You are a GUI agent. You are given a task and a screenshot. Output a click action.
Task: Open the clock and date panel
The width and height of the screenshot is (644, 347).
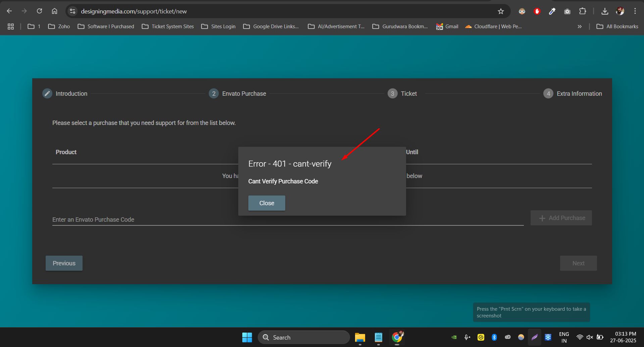(x=623, y=337)
